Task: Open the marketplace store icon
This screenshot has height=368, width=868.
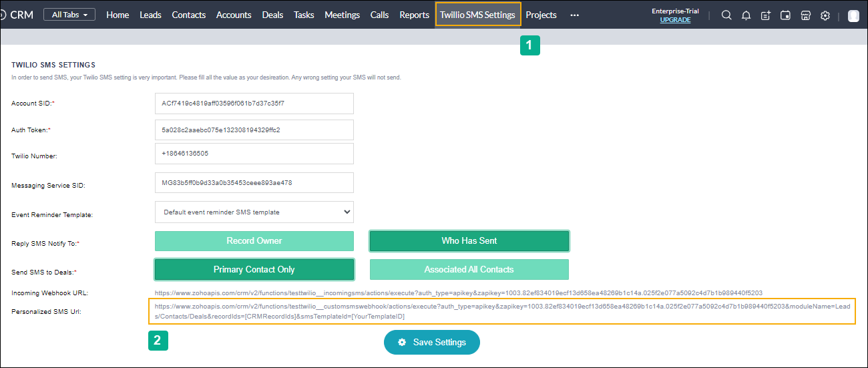Action: coord(805,15)
